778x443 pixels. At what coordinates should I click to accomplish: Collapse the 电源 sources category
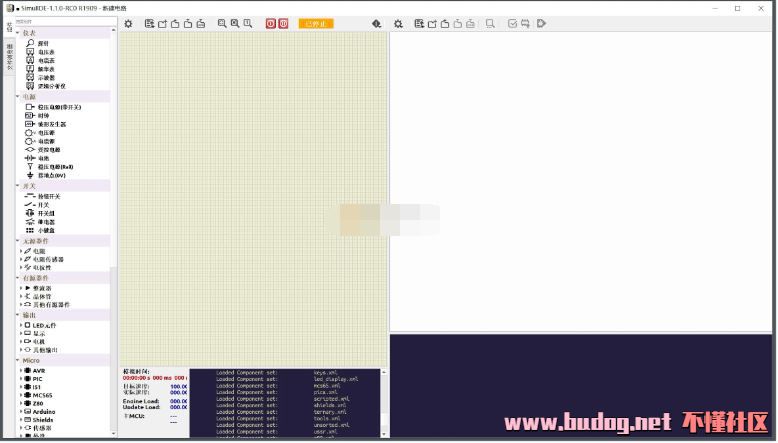[18, 97]
